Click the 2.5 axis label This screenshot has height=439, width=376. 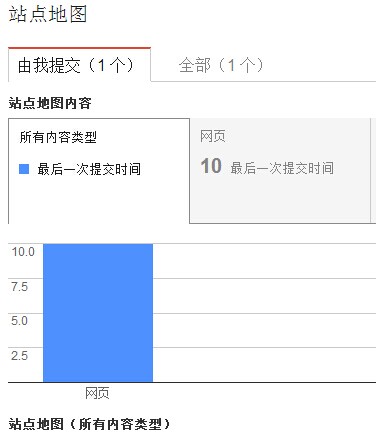[19, 356]
